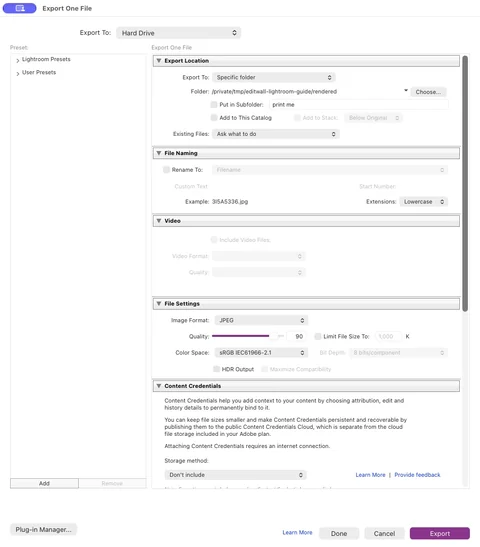
Task: Click the purple screen icon beside Export One File
Action: point(20,8)
